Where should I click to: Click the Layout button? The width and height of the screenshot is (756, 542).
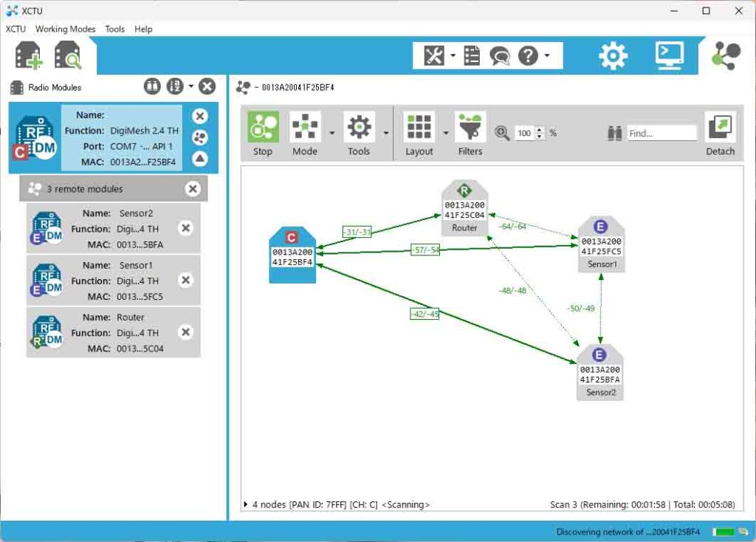419,134
